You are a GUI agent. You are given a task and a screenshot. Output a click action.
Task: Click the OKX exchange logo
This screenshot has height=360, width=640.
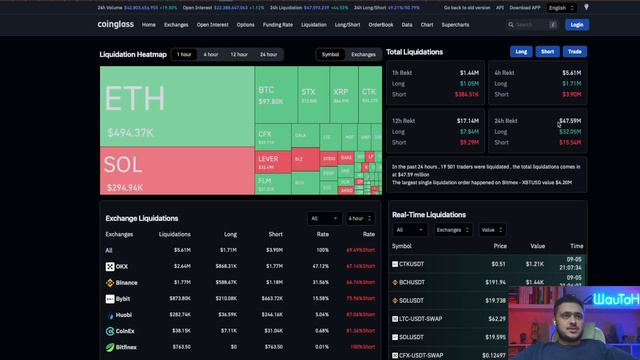110,267
